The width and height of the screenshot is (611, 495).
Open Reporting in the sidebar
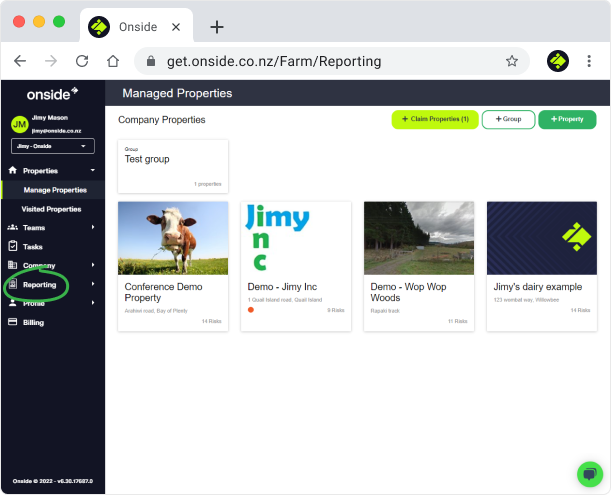[39, 285]
